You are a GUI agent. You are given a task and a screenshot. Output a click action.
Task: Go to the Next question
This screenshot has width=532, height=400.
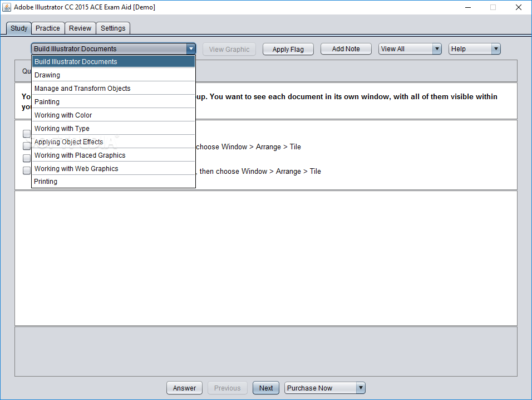[x=266, y=388]
